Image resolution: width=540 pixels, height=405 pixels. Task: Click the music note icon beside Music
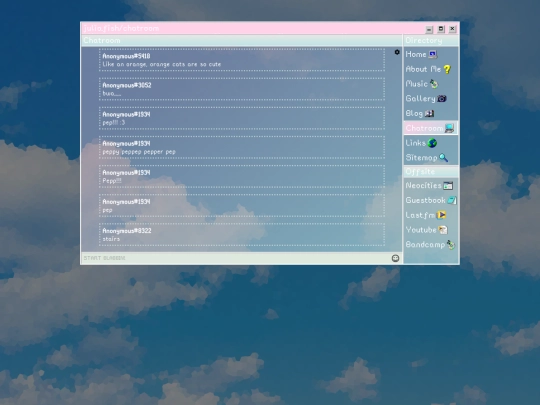(x=434, y=83)
